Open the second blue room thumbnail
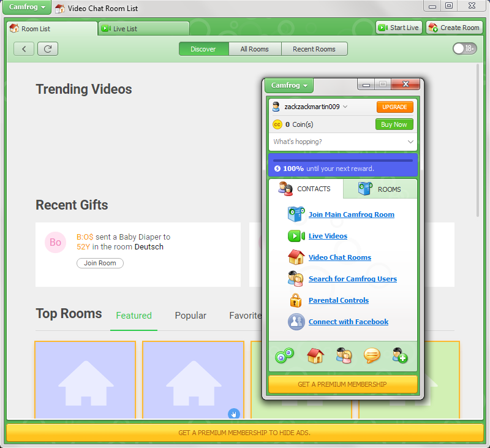This screenshot has height=448, width=490. coord(193,380)
